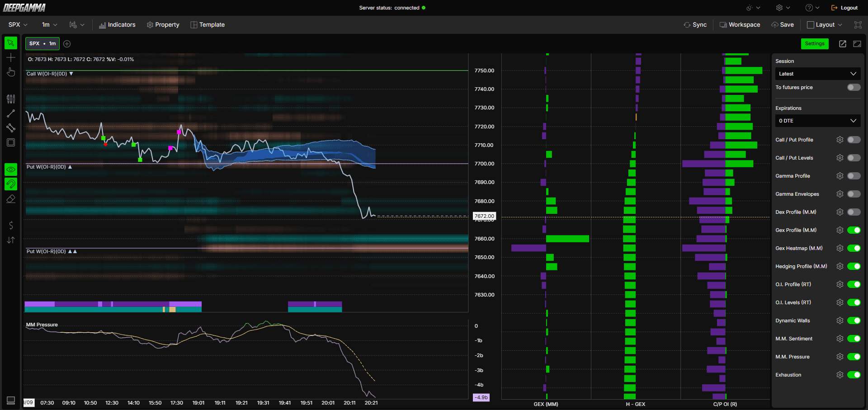Image resolution: width=868 pixels, height=410 pixels.
Task: Enable the Call / Put Profile toggle
Action: click(854, 140)
